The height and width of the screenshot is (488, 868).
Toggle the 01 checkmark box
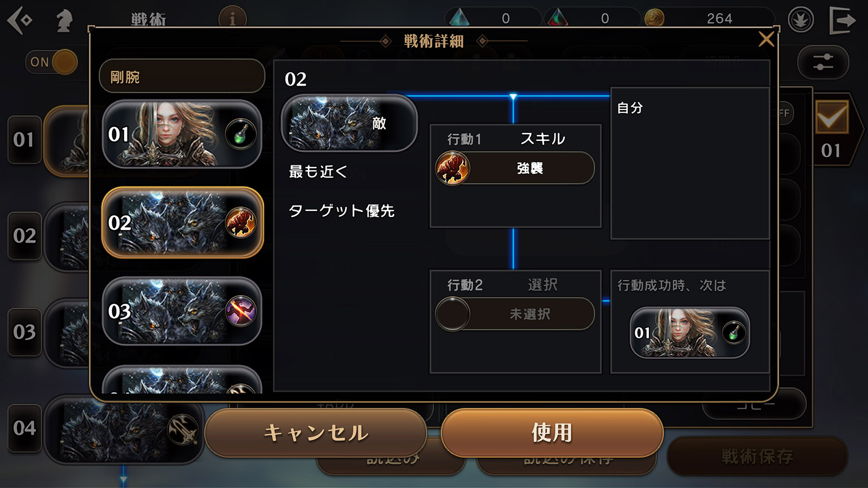(x=832, y=117)
